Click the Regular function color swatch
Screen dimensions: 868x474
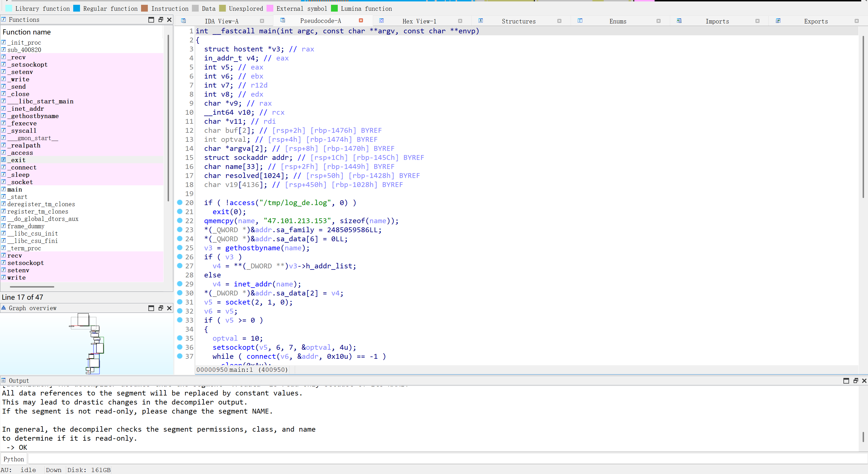click(x=77, y=8)
